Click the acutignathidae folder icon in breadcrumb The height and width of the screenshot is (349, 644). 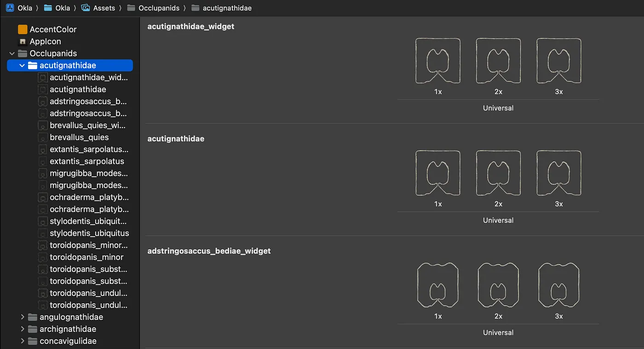click(x=195, y=8)
